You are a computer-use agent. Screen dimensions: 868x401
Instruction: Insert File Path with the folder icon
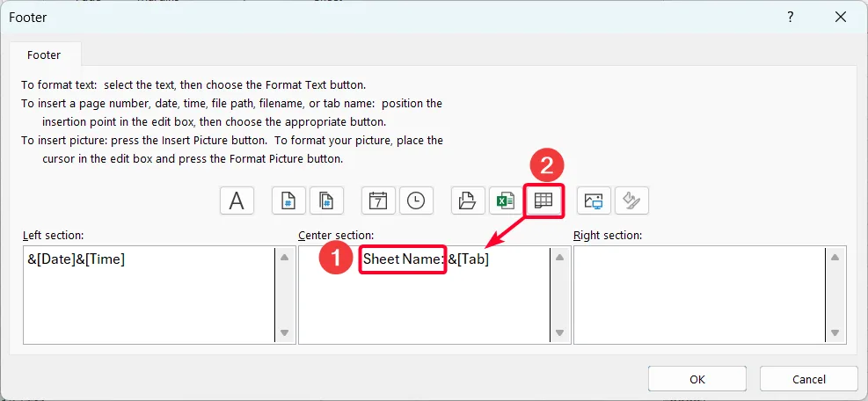468,200
